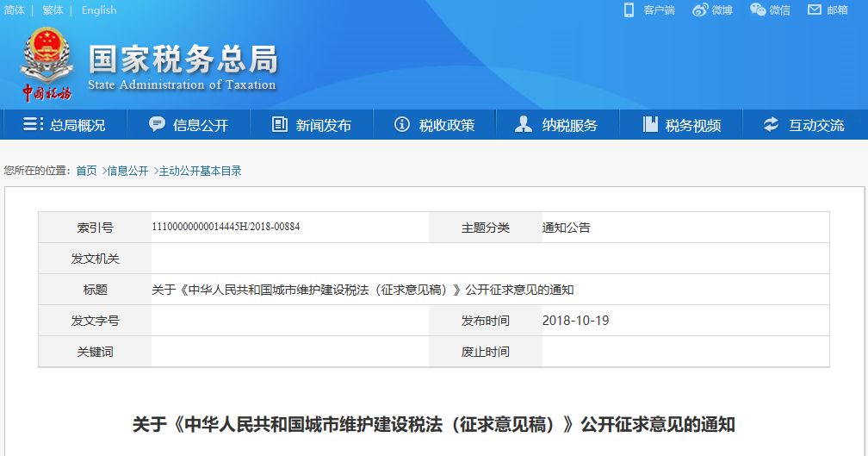Click State Administration of Taxation subtitle

(x=182, y=84)
